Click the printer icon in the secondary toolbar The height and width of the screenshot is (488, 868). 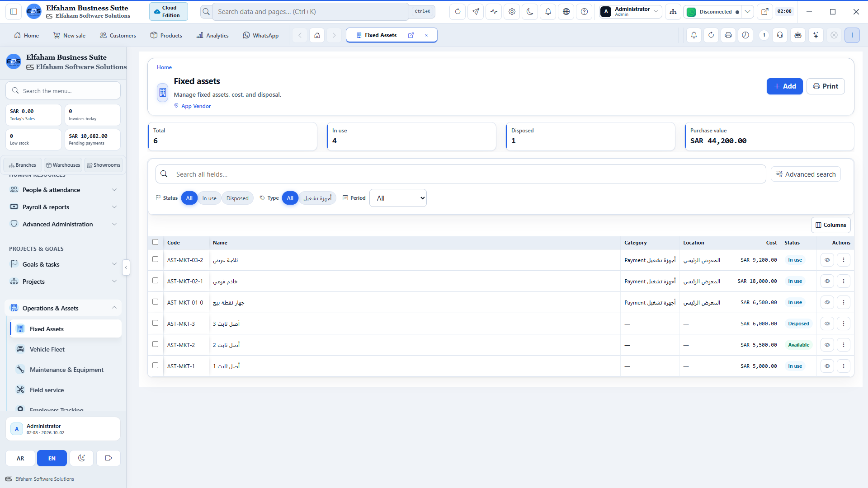click(728, 35)
